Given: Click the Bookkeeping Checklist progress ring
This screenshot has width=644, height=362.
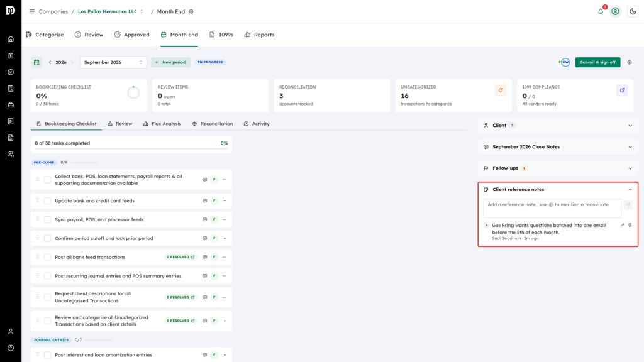Looking at the screenshot, I should coord(133,93).
